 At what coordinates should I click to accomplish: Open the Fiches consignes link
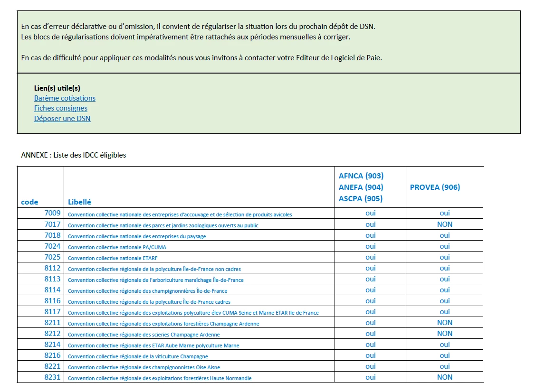pyautogui.click(x=60, y=108)
